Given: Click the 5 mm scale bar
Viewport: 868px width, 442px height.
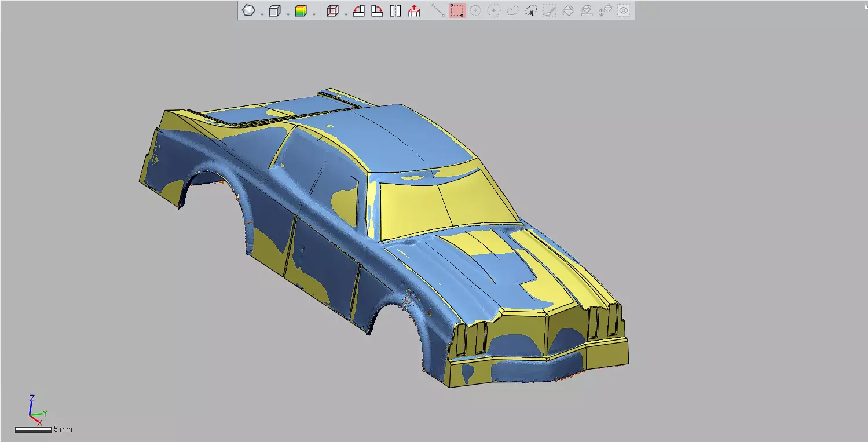Looking at the screenshot, I should pos(33,429).
